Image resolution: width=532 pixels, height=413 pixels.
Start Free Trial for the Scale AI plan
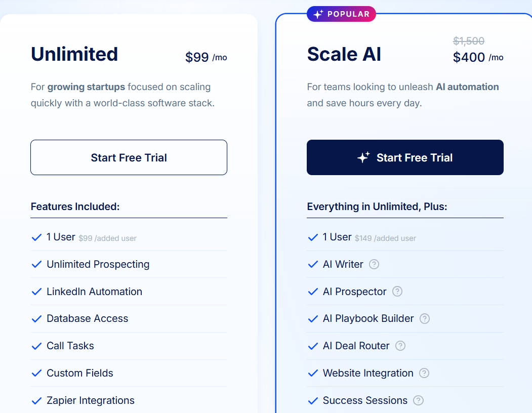click(x=405, y=157)
